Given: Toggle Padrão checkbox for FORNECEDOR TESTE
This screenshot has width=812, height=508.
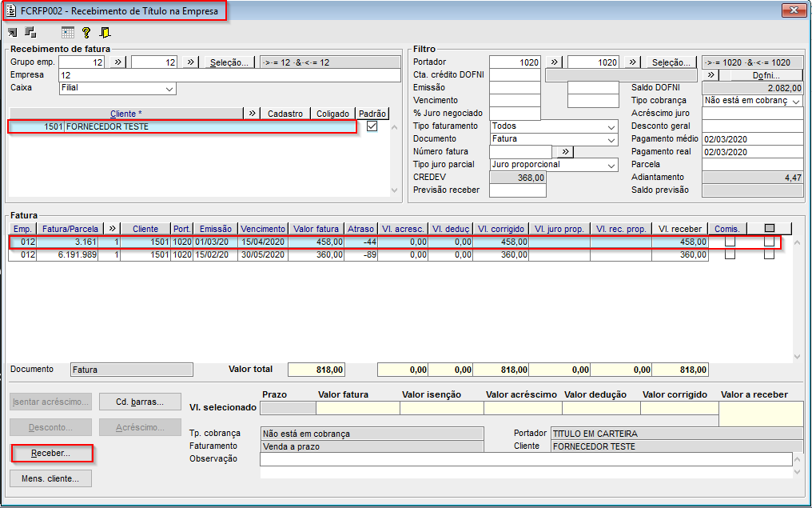Looking at the screenshot, I should click(x=372, y=126).
